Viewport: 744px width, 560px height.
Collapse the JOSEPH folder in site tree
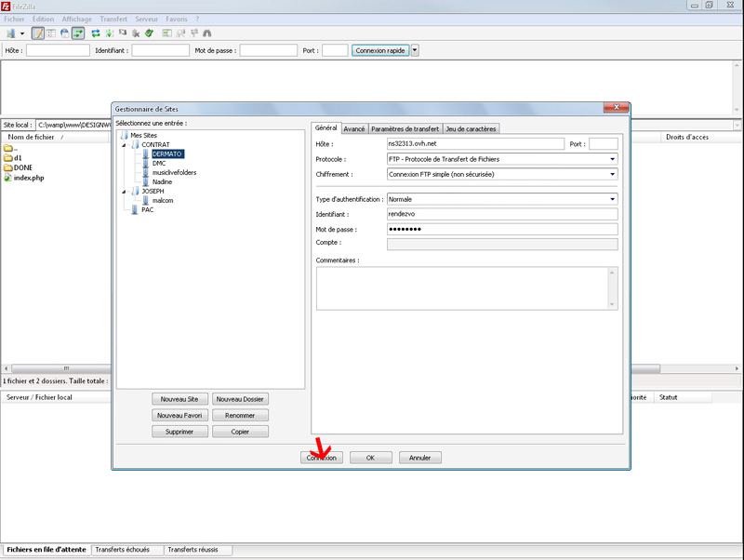click(124, 192)
